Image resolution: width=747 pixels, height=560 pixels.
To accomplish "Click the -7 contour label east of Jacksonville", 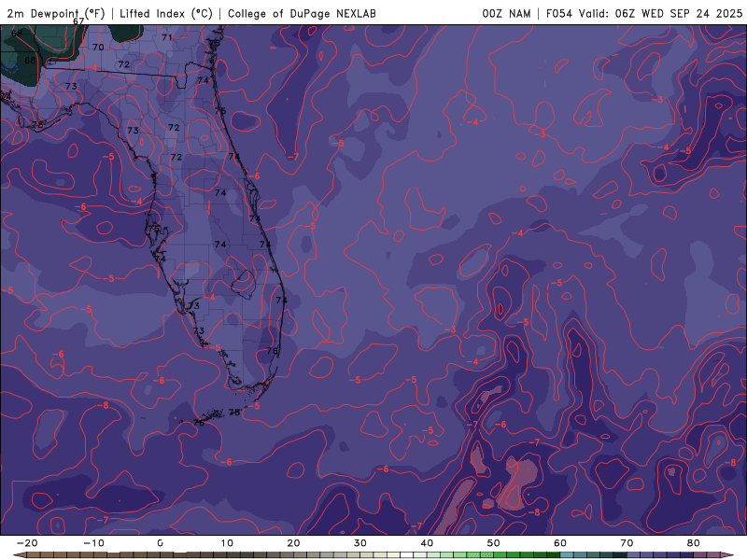I will pos(293,157).
